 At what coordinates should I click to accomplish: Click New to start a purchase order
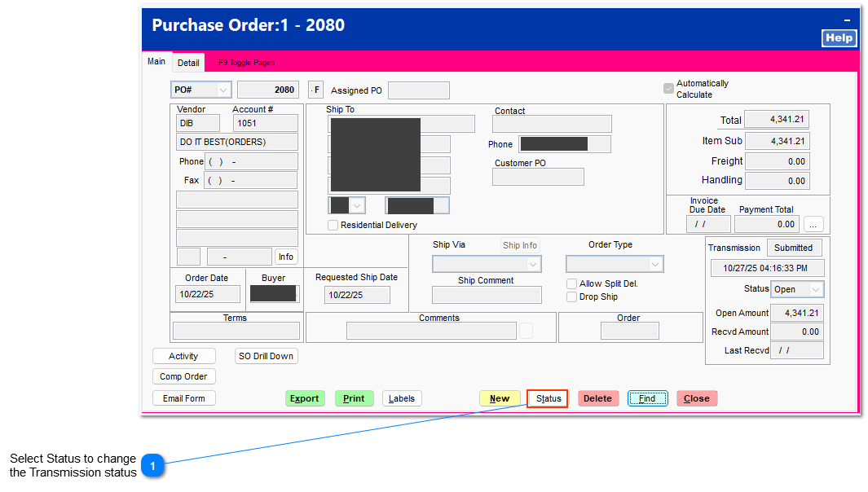point(499,398)
